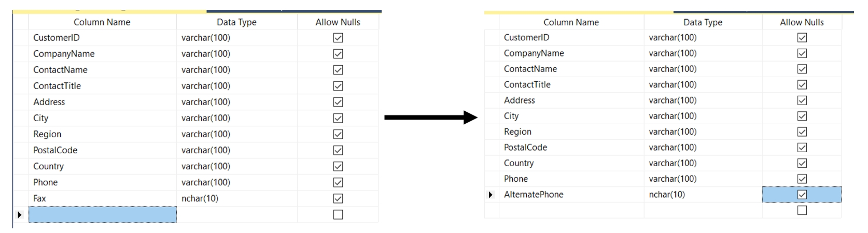
Task: Uncheck Allow Nulls for CompanyName in left table
Action: (338, 54)
